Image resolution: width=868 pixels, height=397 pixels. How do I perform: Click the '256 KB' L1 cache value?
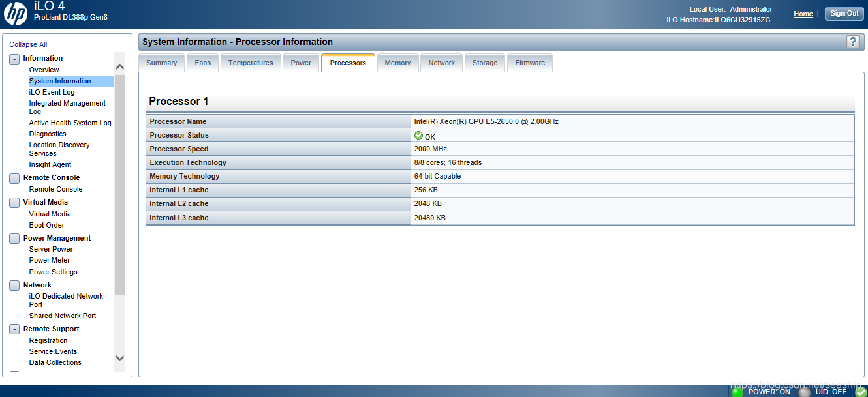click(426, 190)
